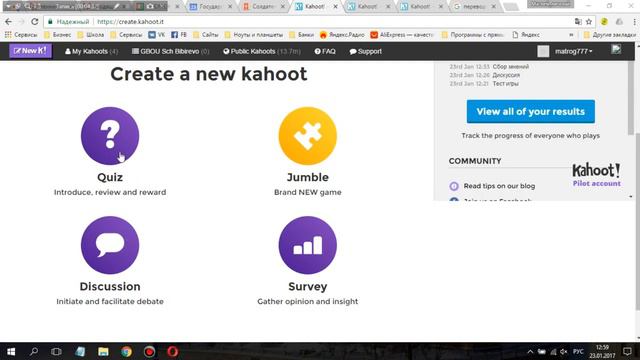Click the broken image icon in navbar
This screenshot has height=360, width=640.
(x=616, y=50)
